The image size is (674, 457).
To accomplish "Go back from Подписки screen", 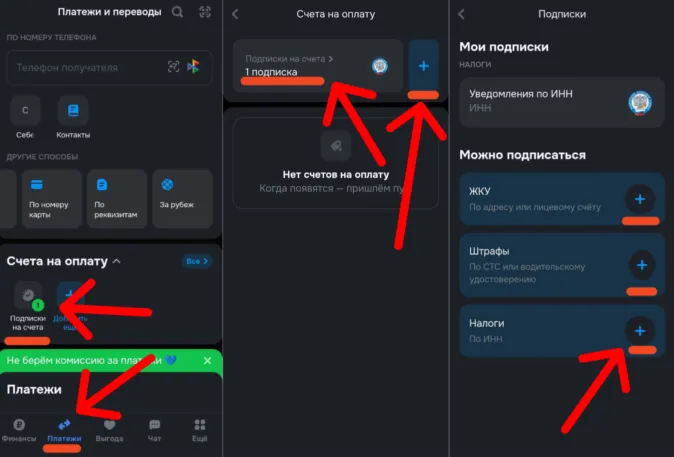I will (461, 14).
